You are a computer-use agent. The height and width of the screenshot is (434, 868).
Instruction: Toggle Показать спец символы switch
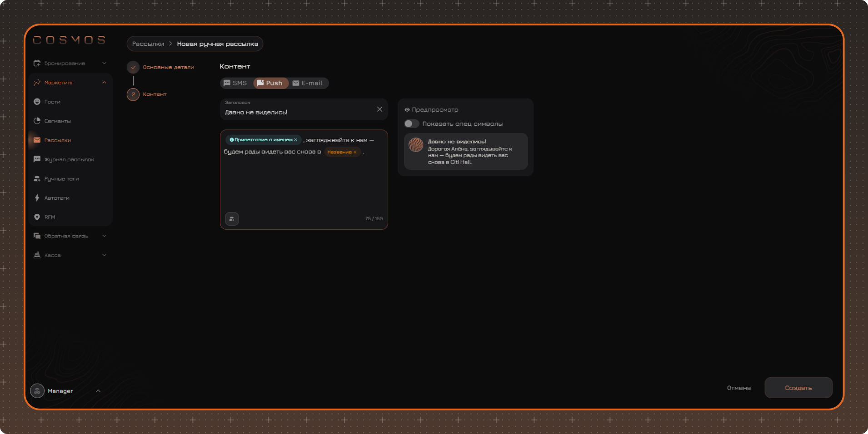(411, 124)
